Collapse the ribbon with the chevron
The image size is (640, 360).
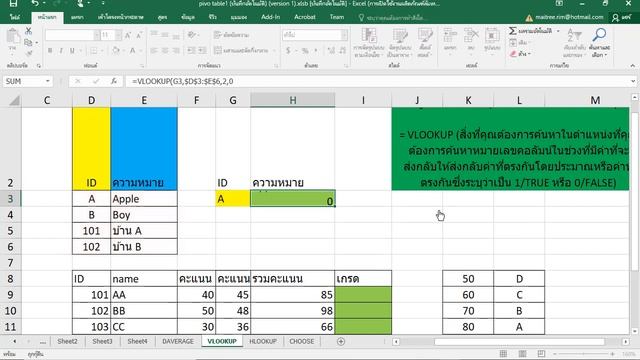[x=632, y=65]
